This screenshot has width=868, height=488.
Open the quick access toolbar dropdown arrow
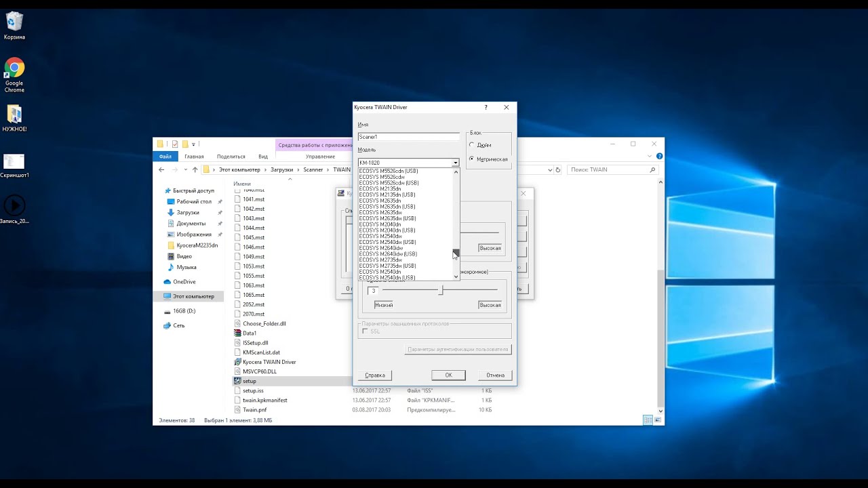tap(193, 144)
